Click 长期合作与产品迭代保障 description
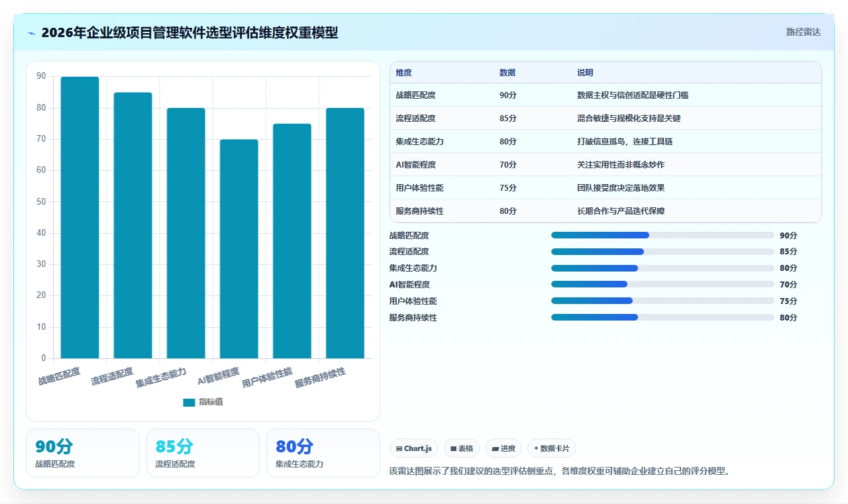The height and width of the screenshot is (504, 848). [x=621, y=211]
